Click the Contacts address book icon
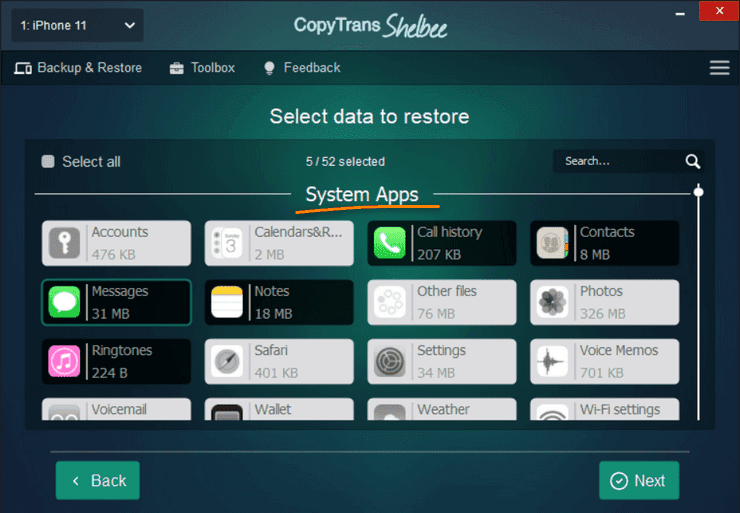This screenshot has width=740, height=513. (x=553, y=243)
